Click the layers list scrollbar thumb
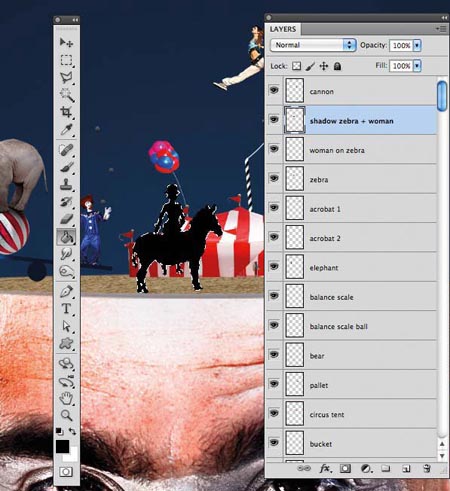The height and width of the screenshot is (491, 450). click(442, 95)
